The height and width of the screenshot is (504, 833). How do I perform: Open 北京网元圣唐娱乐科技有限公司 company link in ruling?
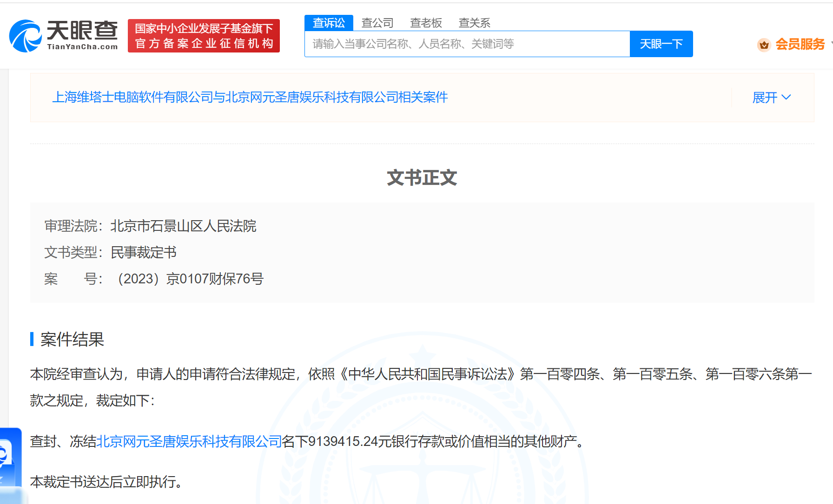coord(189,441)
